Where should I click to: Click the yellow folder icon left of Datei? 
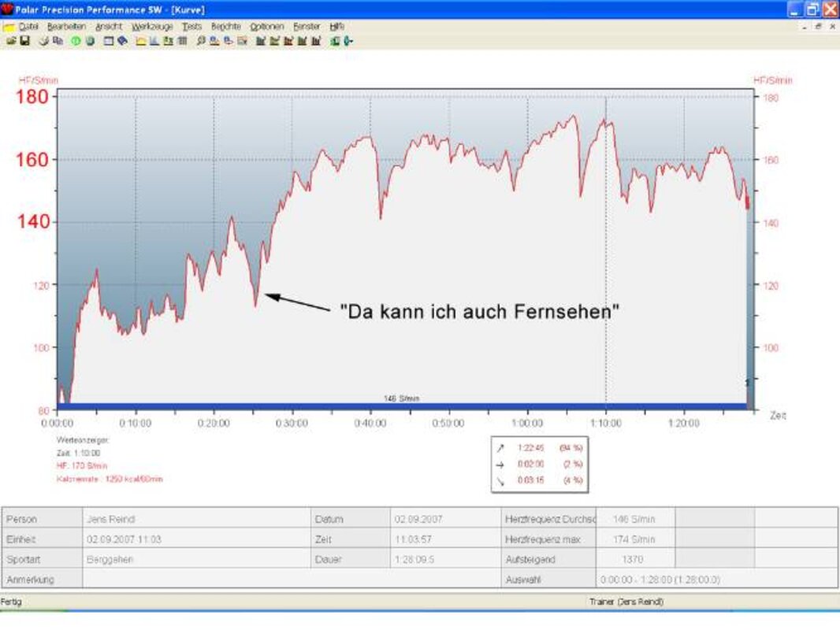9,26
